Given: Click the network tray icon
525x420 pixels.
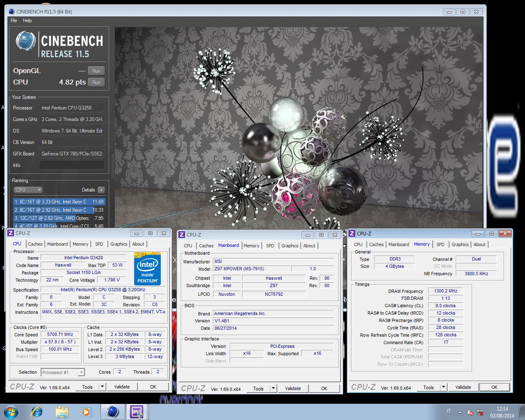Looking at the screenshot, I should [x=480, y=412].
